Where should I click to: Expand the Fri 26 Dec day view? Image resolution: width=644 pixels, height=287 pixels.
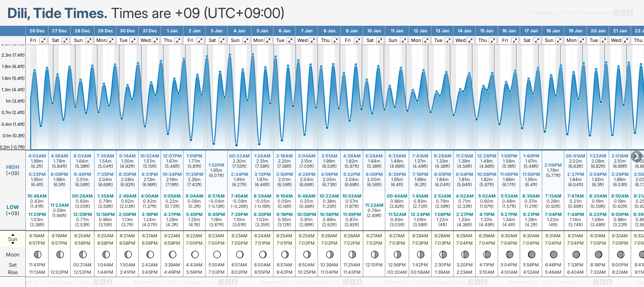point(43,40)
